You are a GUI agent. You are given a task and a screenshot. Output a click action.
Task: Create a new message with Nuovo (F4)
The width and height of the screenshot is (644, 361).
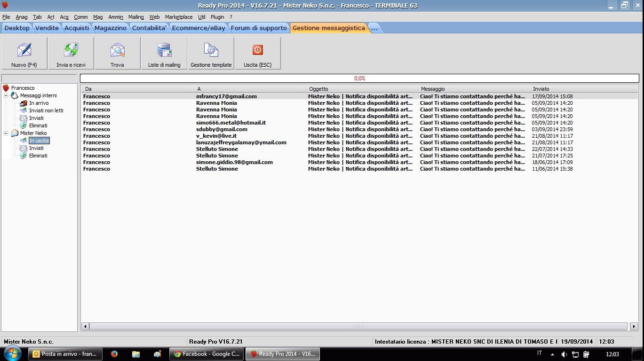(x=24, y=54)
